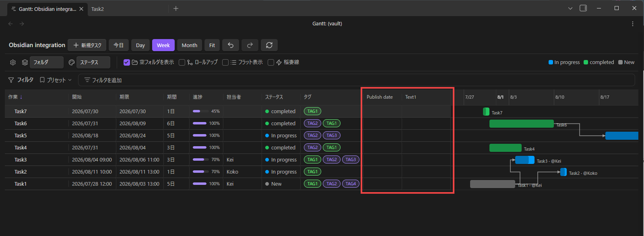This screenshot has width=644, height=236.
Task: Switch to the Task2 tab
Action: coord(97,9)
